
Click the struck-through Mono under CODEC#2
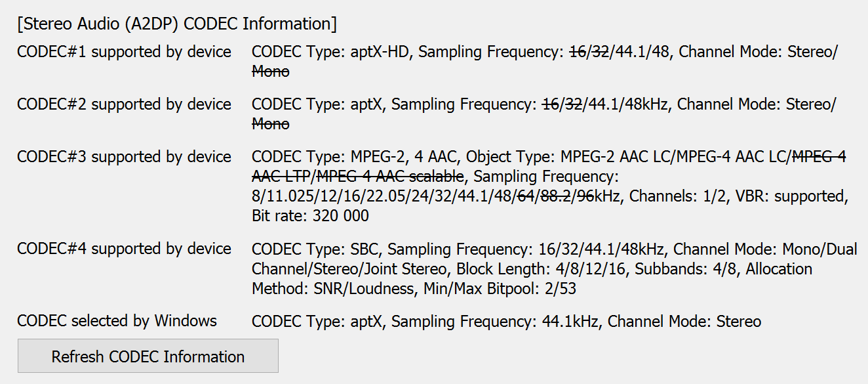(x=270, y=124)
